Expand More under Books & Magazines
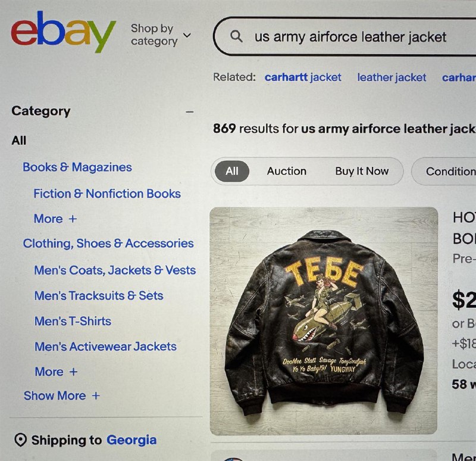 55,219
